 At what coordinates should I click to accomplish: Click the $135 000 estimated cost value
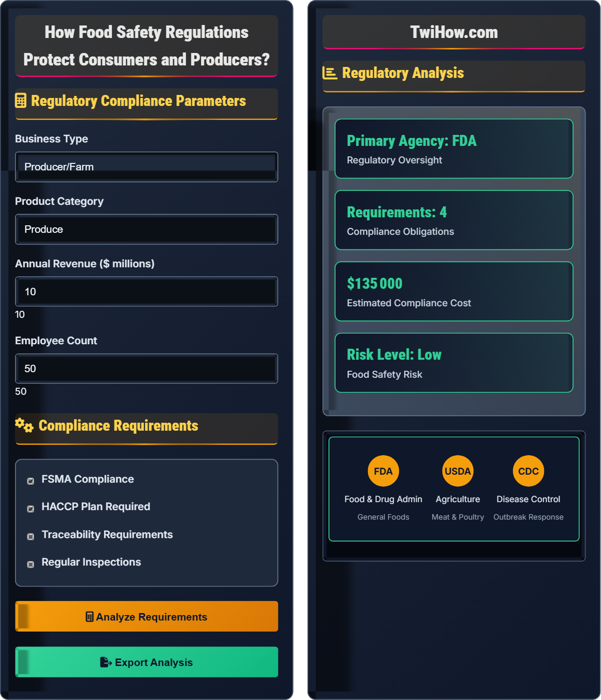pos(374,284)
